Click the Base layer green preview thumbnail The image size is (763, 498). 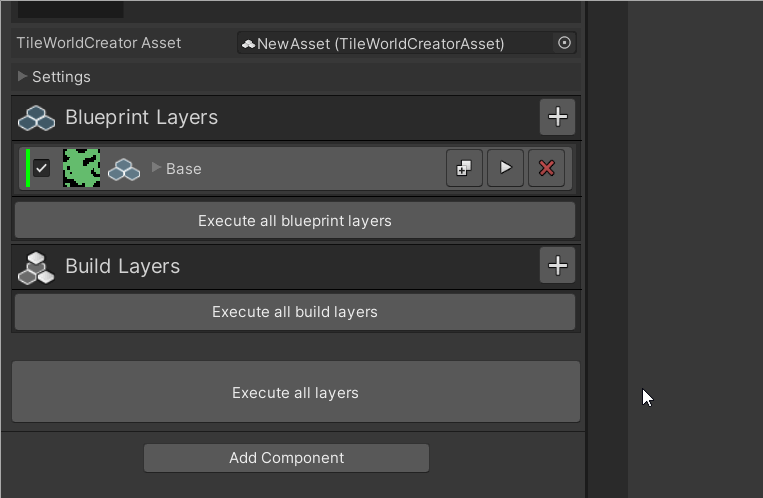(81, 168)
